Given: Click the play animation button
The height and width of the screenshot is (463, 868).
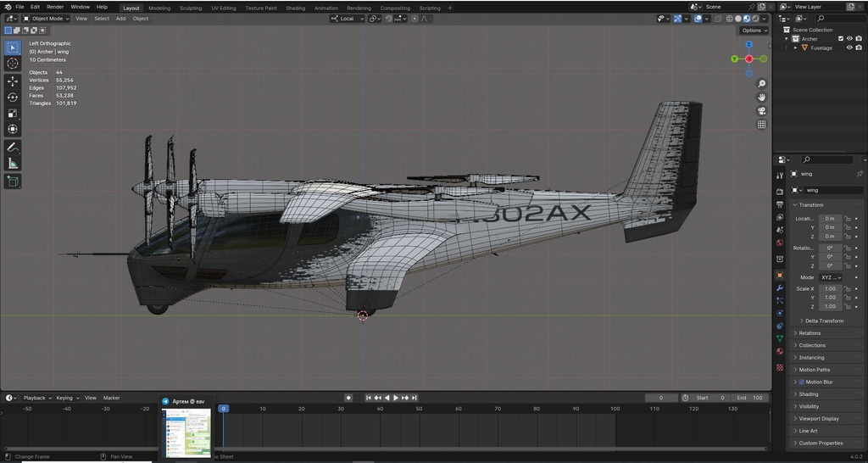Looking at the screenshot, I should click(396, 398).
